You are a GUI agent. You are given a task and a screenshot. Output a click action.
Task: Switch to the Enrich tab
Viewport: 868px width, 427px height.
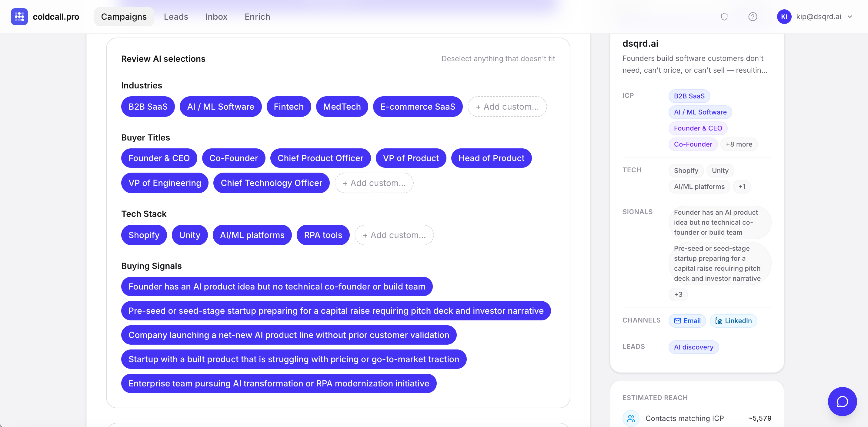(x=257, y=16)
